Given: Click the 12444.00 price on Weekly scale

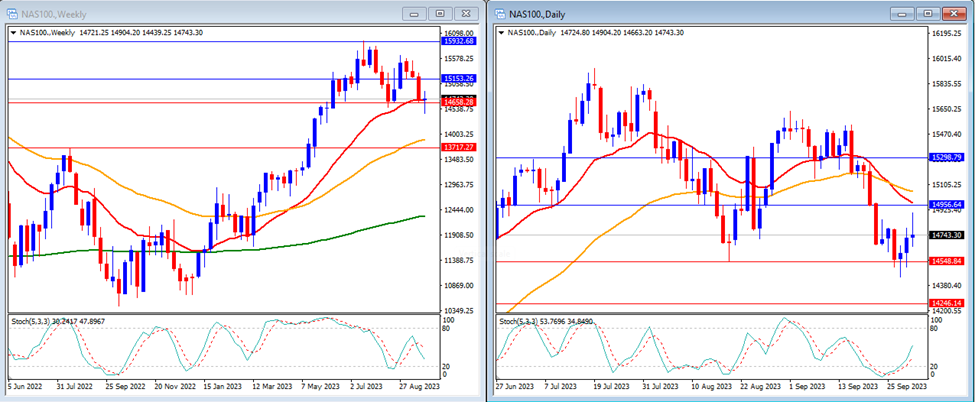Looking at the screenshot, I should [x=461, y=210].
